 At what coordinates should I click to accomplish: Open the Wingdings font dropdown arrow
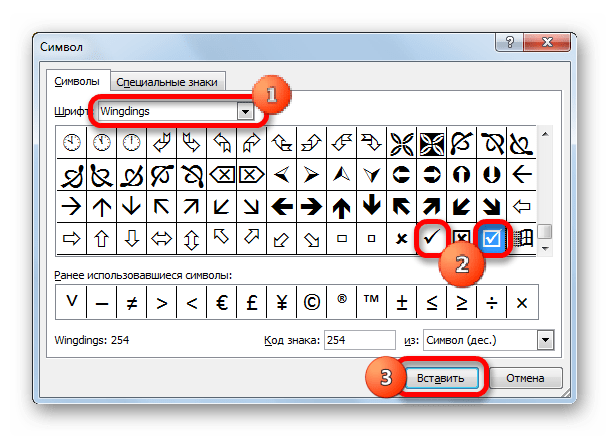245,112
